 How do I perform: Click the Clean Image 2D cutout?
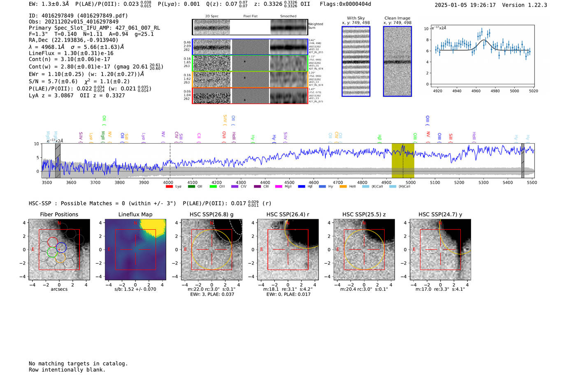click(397, 61)
